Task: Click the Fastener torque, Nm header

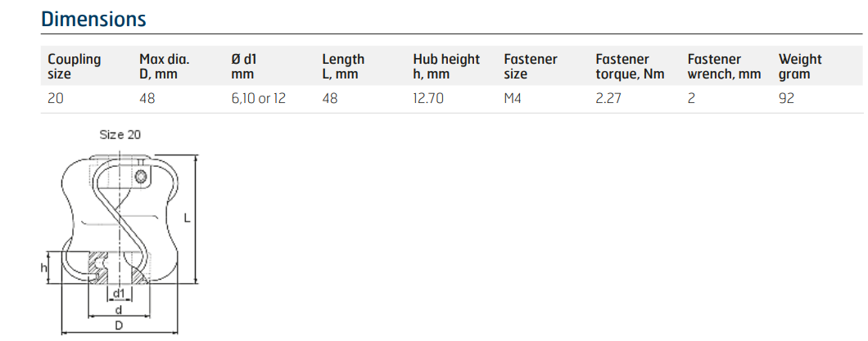Action: pos(630,66)
